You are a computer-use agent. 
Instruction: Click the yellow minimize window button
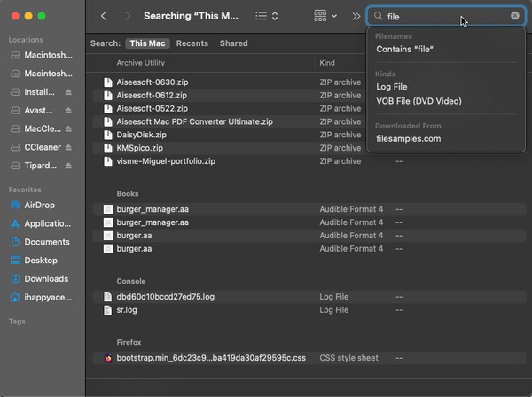tap(28, 16)
